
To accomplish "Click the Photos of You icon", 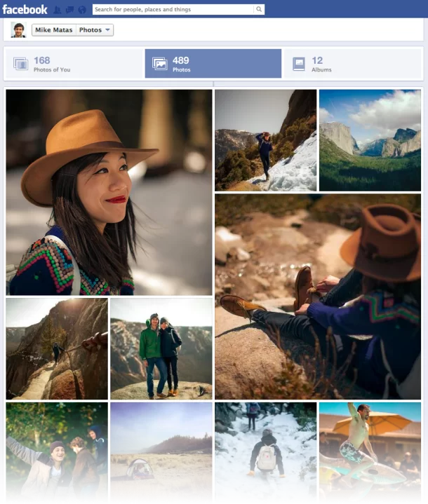I will click(x=21, y=64).
